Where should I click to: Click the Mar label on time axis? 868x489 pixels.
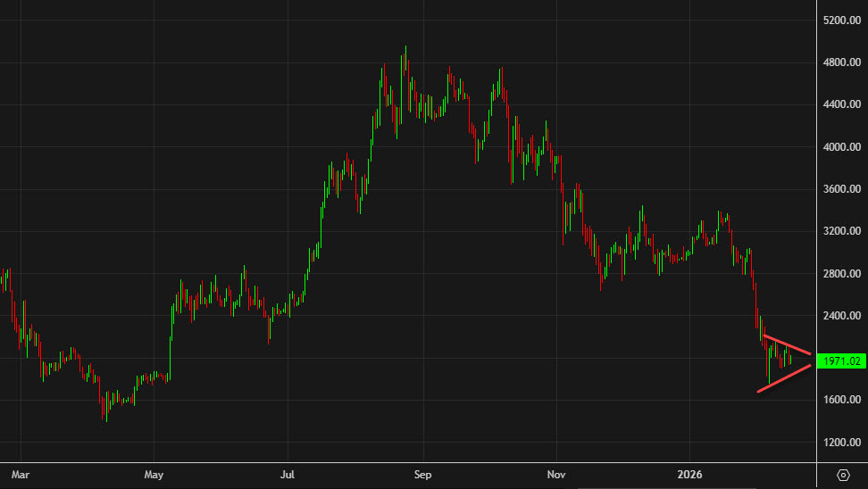[21, 475]
